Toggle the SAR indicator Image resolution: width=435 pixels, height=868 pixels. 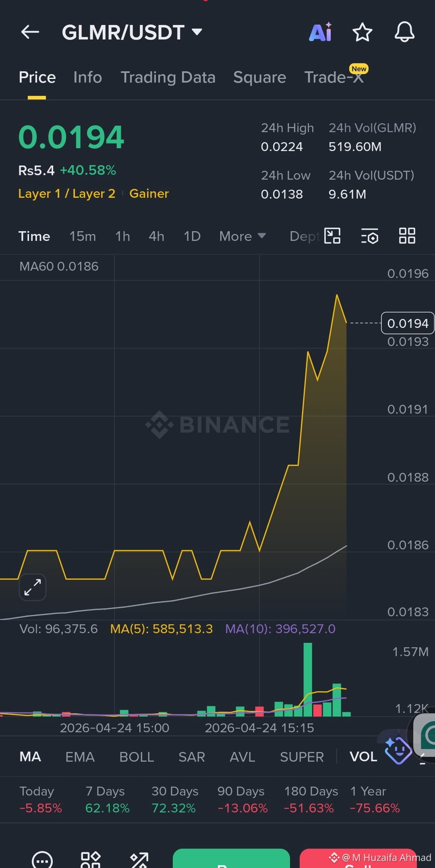192,757
